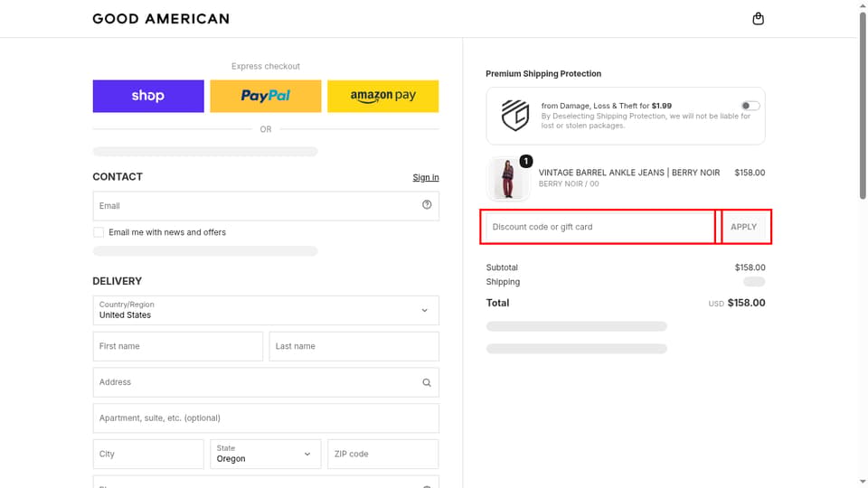Open the shopping bag icon
The height and width of the screenshot is (488, 868).
758,19
